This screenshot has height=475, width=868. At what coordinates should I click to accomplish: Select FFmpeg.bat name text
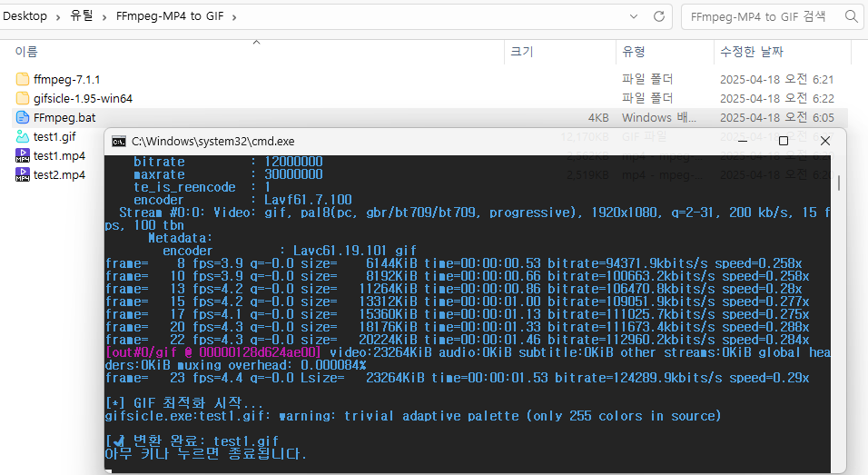click(x=64, y=118)
